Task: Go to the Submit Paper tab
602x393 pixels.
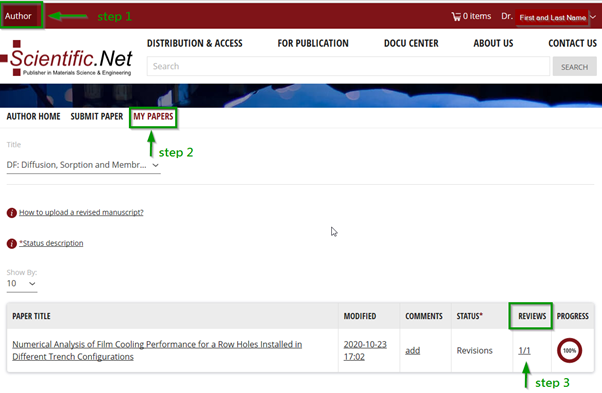Action: 97,116
